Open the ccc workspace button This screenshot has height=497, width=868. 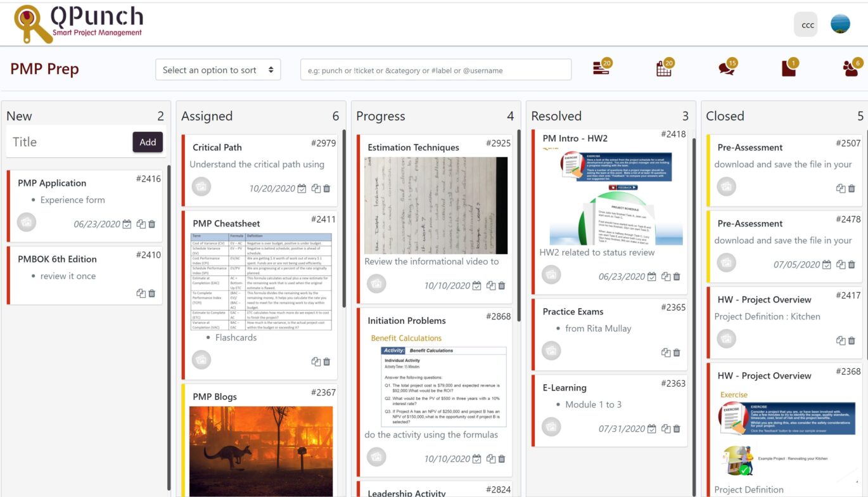pyautogui.click(x=806, y=25)
